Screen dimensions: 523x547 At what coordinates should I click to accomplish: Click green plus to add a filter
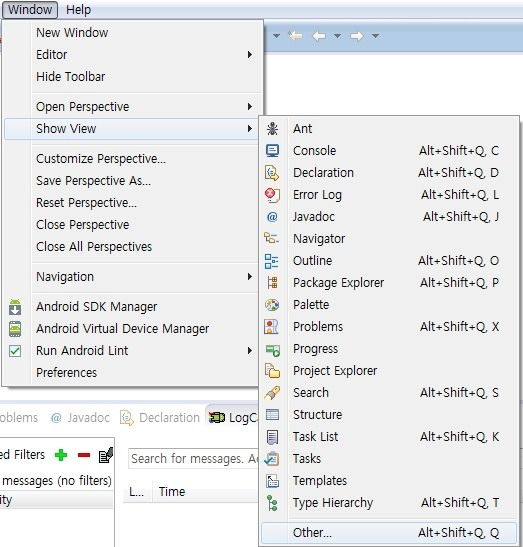pos(61,455)
